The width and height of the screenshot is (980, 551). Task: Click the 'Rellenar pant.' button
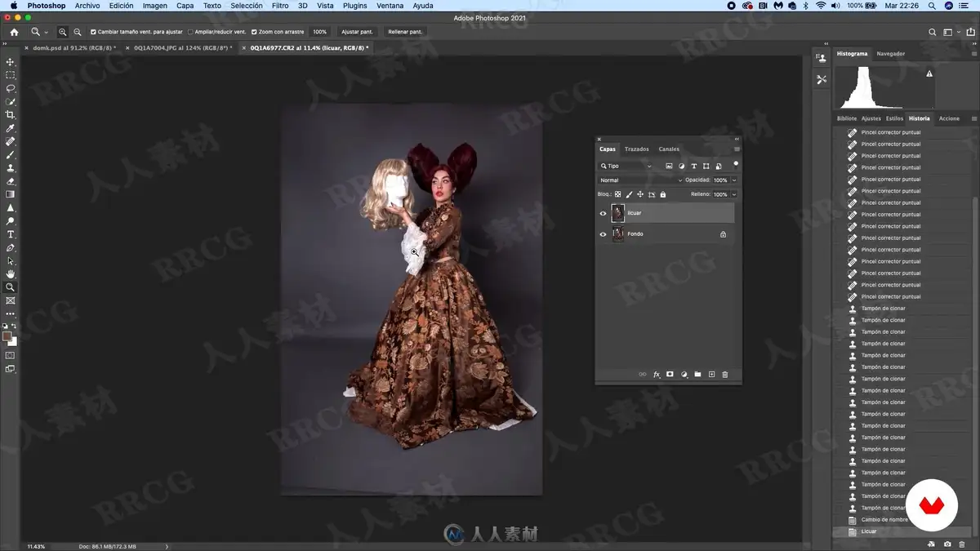coord(405,32)
